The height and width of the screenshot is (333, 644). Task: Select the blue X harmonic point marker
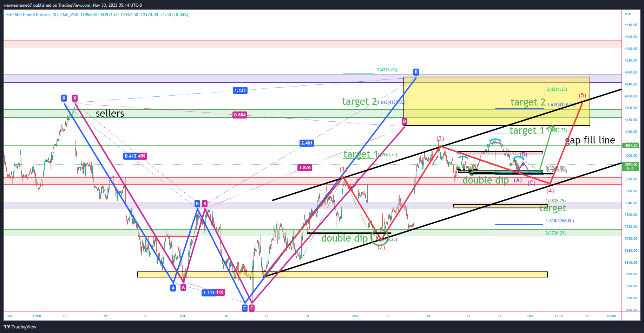(x=64, y=98)
